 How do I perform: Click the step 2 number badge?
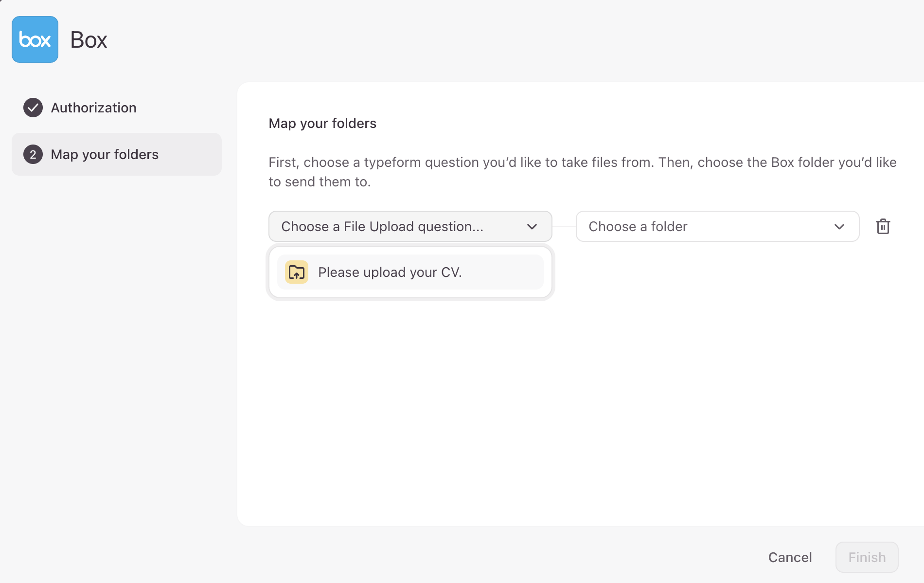(x=33, y=154)
